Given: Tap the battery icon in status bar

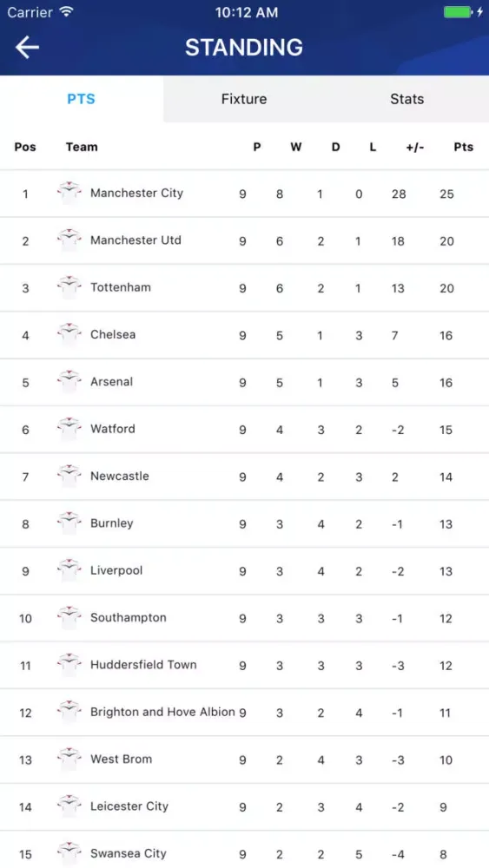Looking at the screenshot, I should click(x=459, y=12).
